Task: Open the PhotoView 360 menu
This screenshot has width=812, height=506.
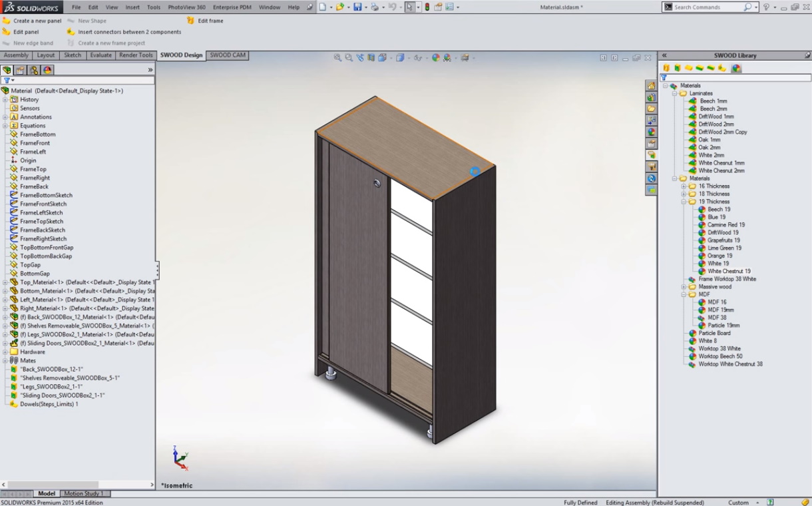Action: point(186,7)
